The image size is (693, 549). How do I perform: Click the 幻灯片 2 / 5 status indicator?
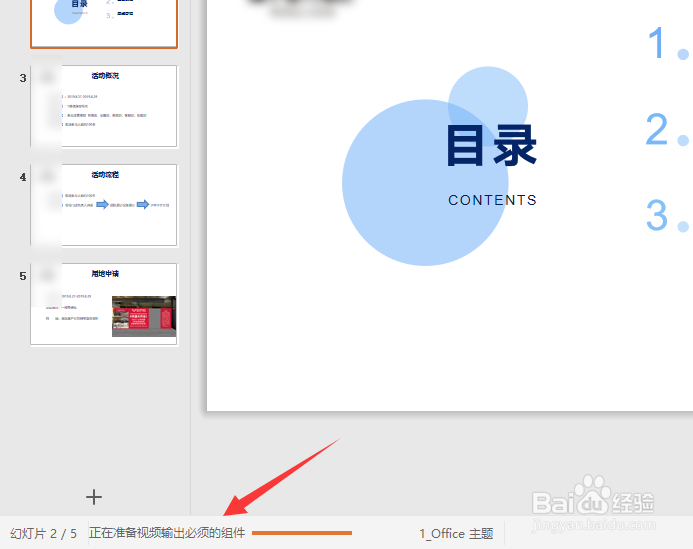(43, 534)
